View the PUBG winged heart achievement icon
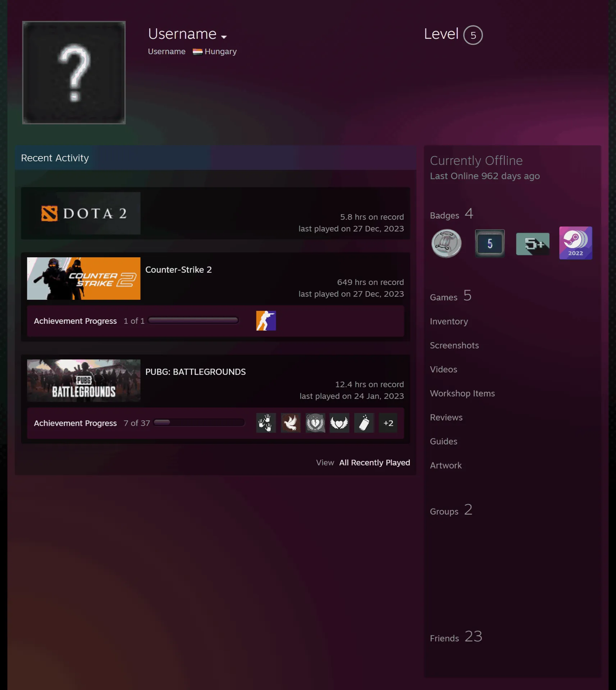 click(x=339, y=423)
